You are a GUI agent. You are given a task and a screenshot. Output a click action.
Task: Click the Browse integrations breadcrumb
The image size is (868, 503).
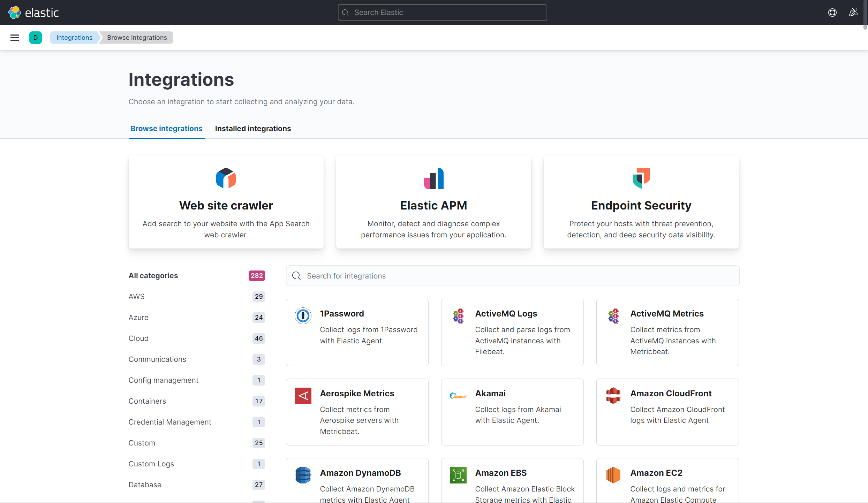[x=137, y=38]
